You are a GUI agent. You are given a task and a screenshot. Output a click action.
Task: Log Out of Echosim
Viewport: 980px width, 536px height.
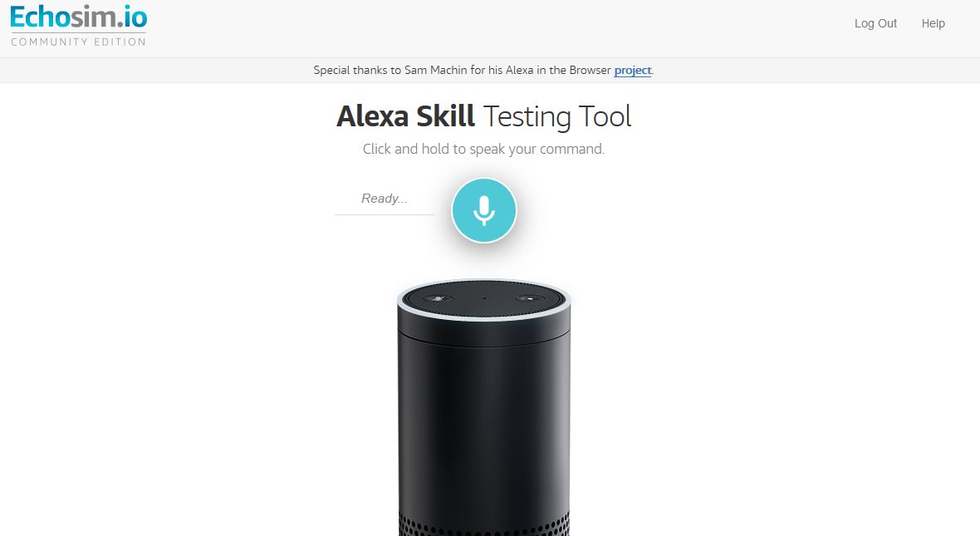tap(875, 23)
